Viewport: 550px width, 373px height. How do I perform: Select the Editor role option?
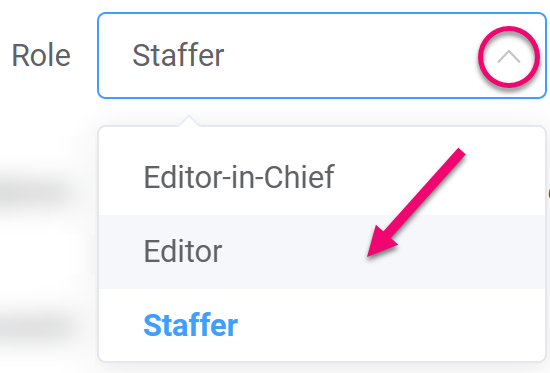coord(322,252)
